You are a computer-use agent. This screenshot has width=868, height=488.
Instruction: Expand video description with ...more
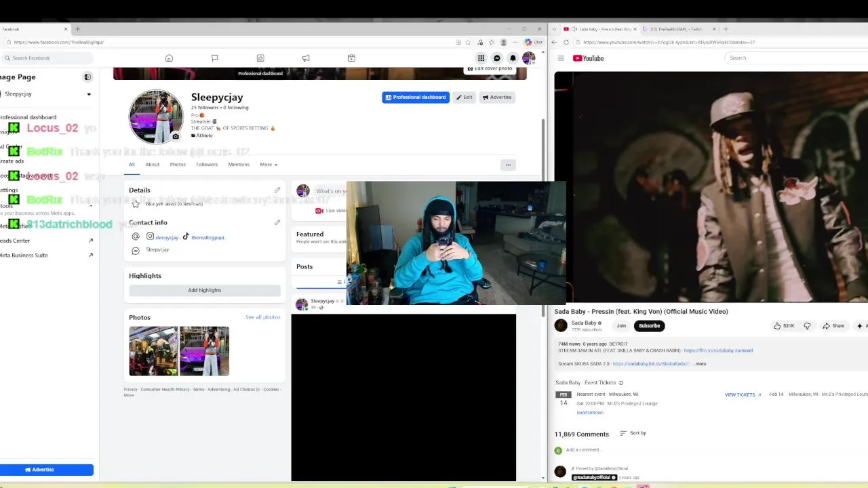pyautogui.click(x=699, y=364)
